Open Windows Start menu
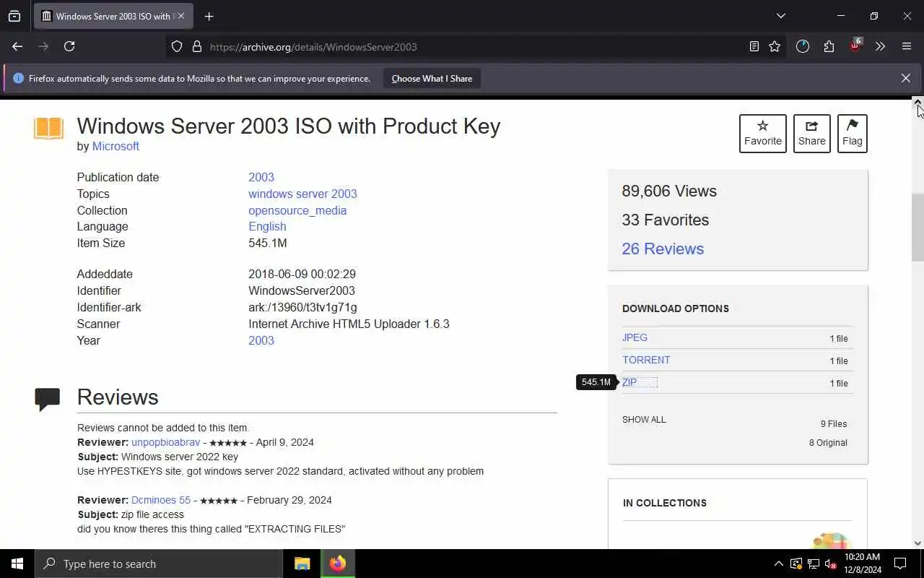The width and height of the screenshot is (924, 578). [17, 564]
